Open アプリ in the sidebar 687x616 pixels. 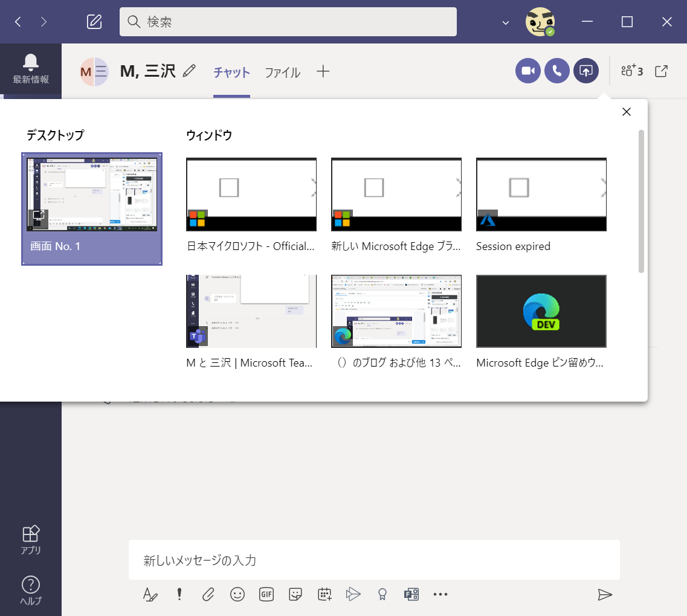(x=31, y=540)
